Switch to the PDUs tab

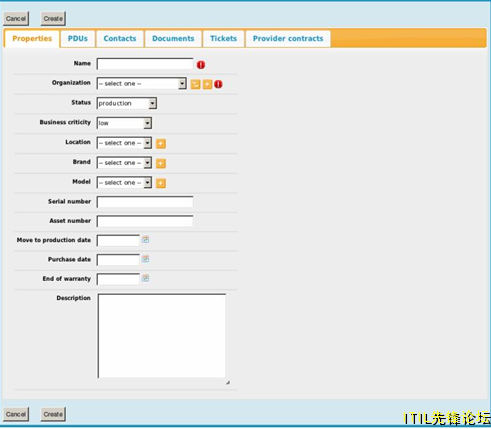click(x=78, y=39)
